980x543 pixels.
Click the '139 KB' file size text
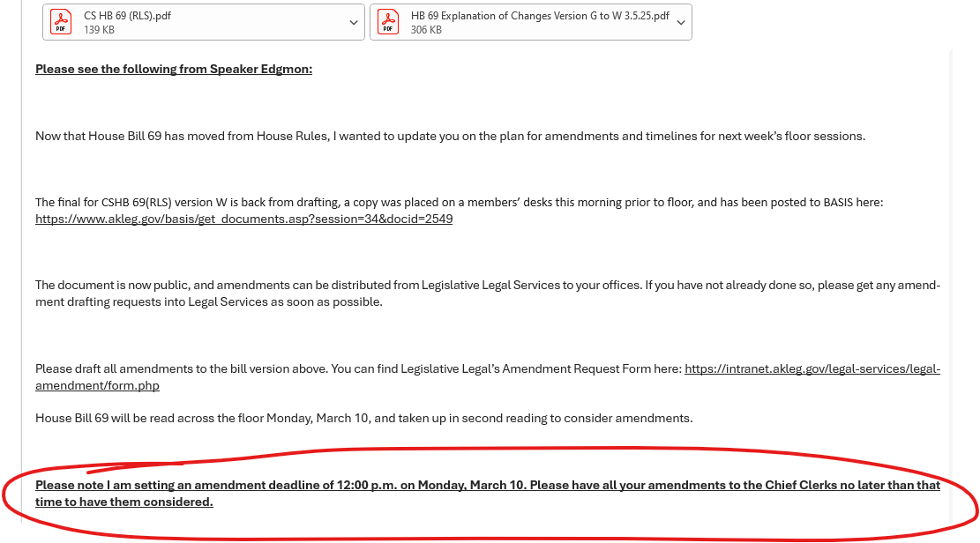click(99, 30)
